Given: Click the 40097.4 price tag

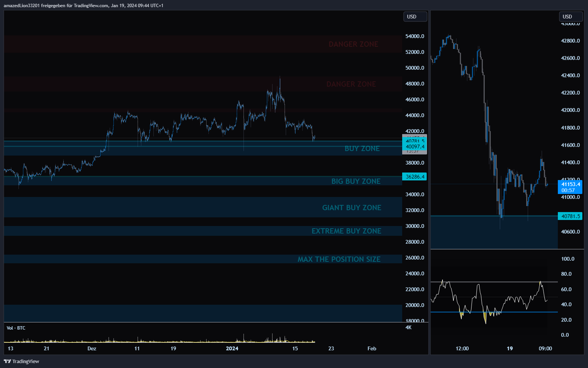Looking at the screenshot, I should (415, 147).
